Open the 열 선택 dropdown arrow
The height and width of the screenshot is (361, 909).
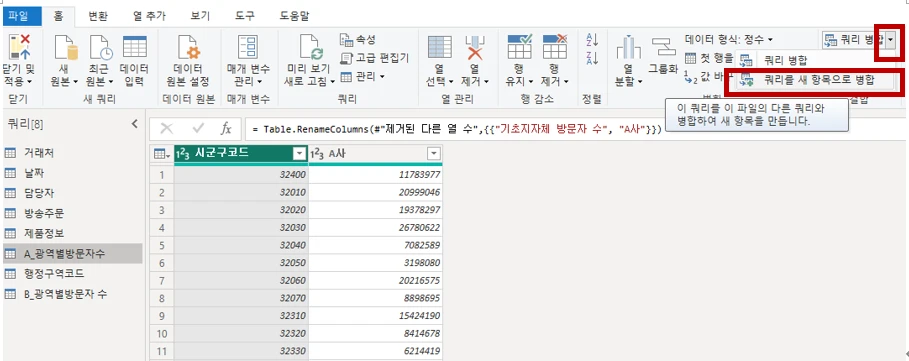pyautogui.click(x=450, y=82)
